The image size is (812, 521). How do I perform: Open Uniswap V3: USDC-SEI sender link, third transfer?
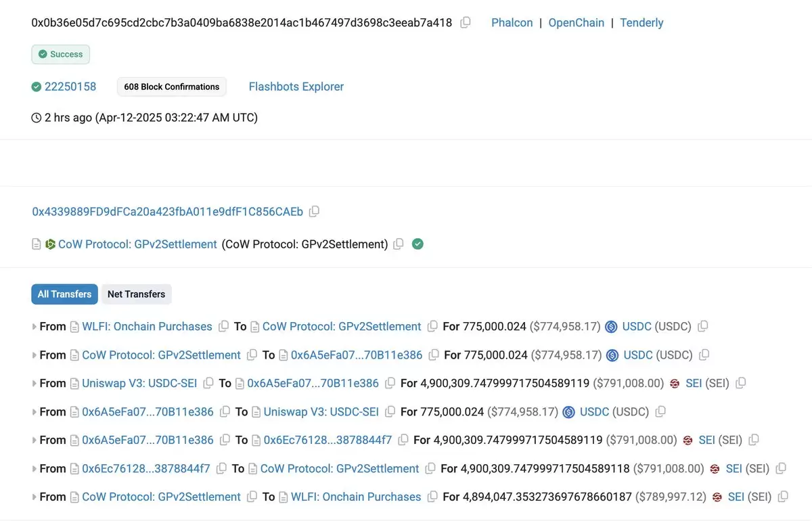tap(139, 383)
